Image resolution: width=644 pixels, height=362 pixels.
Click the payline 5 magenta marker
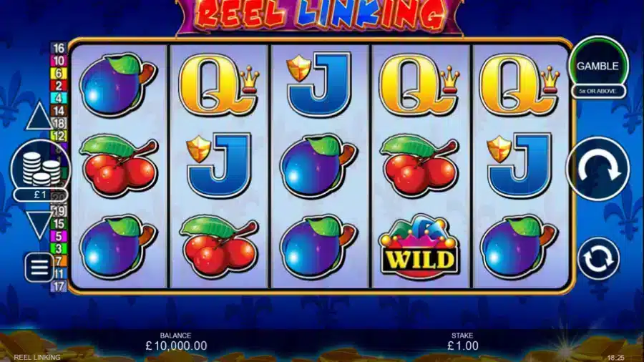pyautogui.click(x=59, y=236)
